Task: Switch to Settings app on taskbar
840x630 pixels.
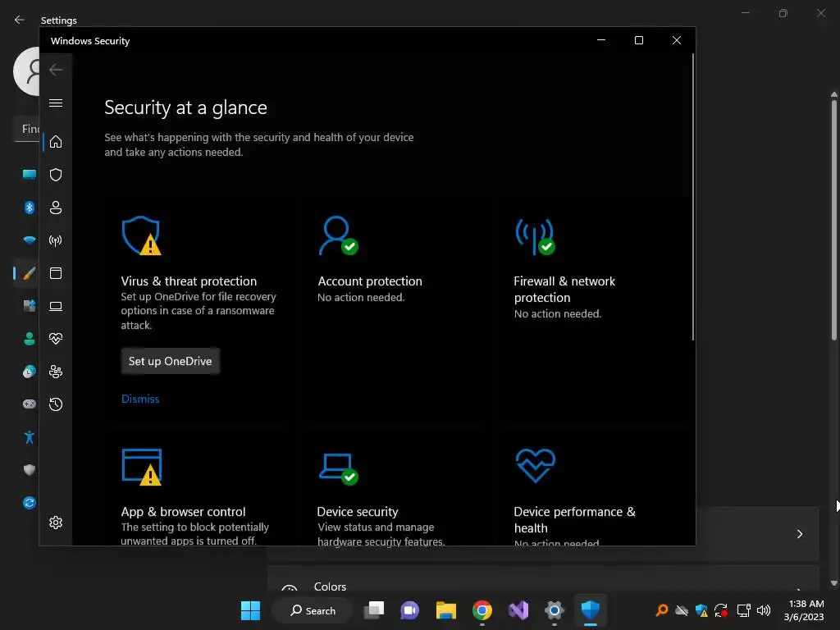Action: click(555, 610)
